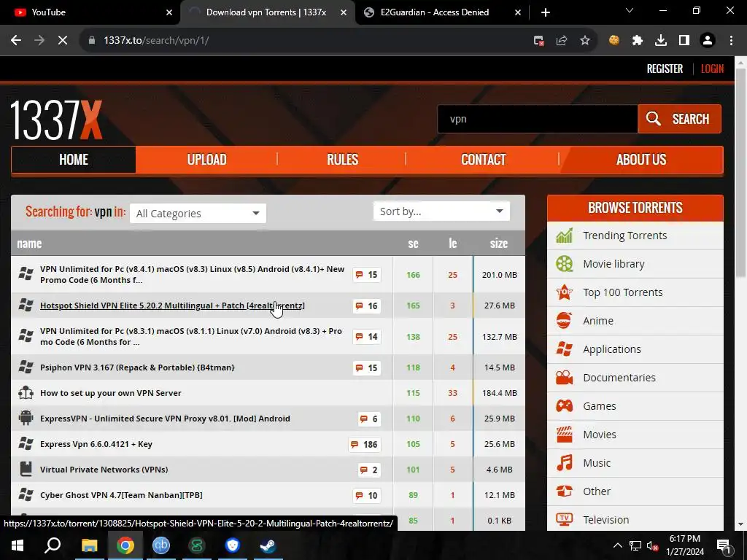Viewport: 747px width, 560px height.
Task: Bookmark this page with star icon
Action: [x=585, y=41]
